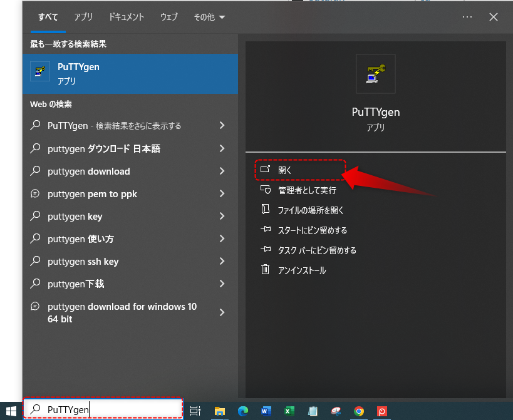The image size is (513, 420).
Task: Switch to the アプリ tab
Action: tap(83, 17)
